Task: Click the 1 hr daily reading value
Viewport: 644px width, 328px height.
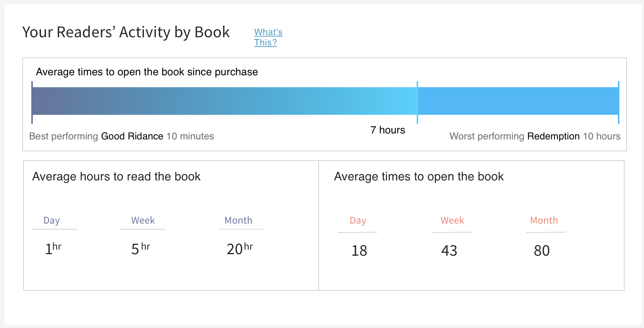Action: [53, 249]
